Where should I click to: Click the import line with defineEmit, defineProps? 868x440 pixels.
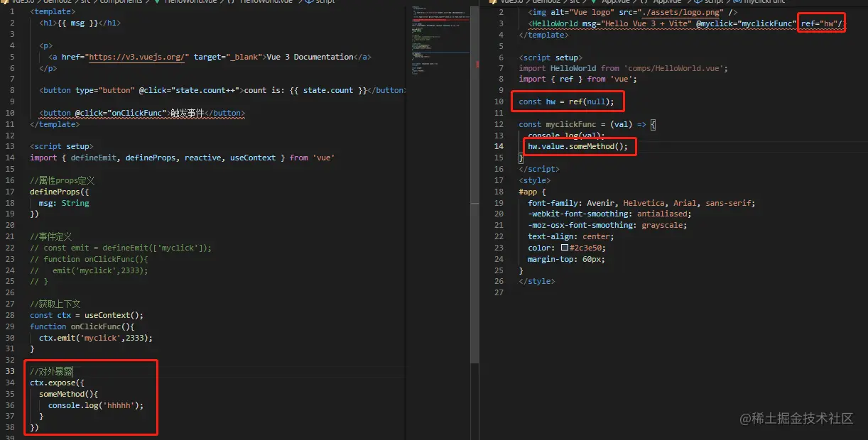click(x=182, y=158)
